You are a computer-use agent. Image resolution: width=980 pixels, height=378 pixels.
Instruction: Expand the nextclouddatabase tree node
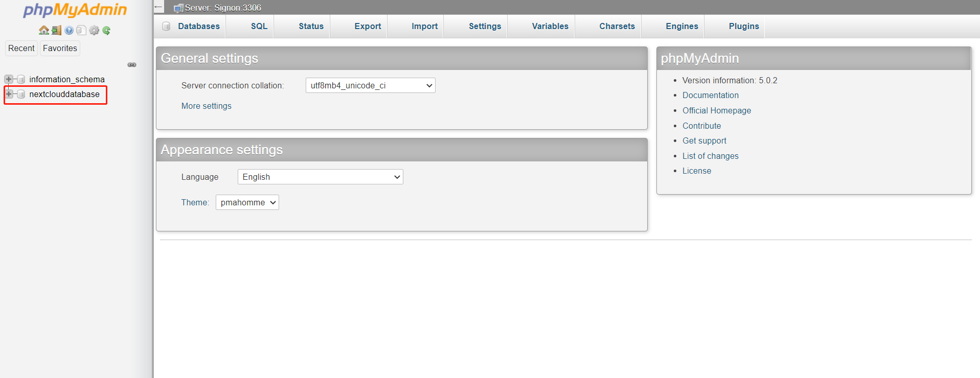click(x=9, y=94)
